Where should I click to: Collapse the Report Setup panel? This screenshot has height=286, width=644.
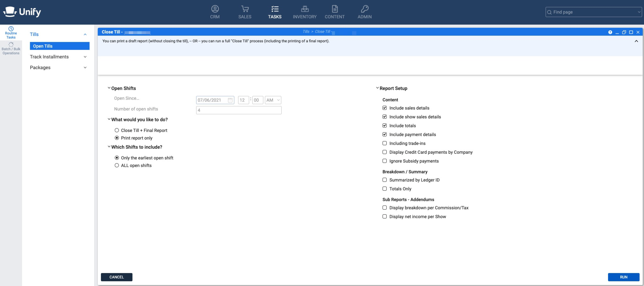tap(377, 88)
